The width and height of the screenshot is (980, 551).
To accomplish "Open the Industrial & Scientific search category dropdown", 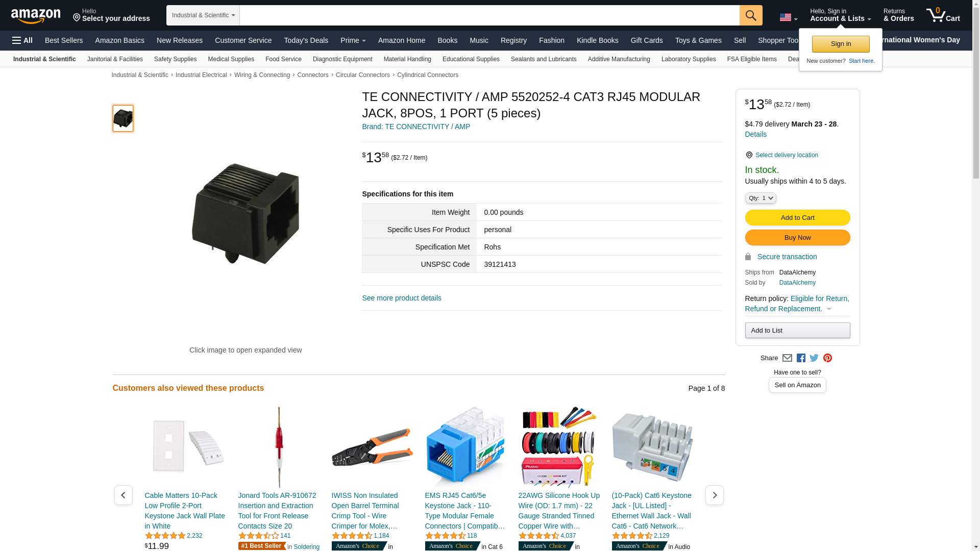I will (x=203, y=15).
